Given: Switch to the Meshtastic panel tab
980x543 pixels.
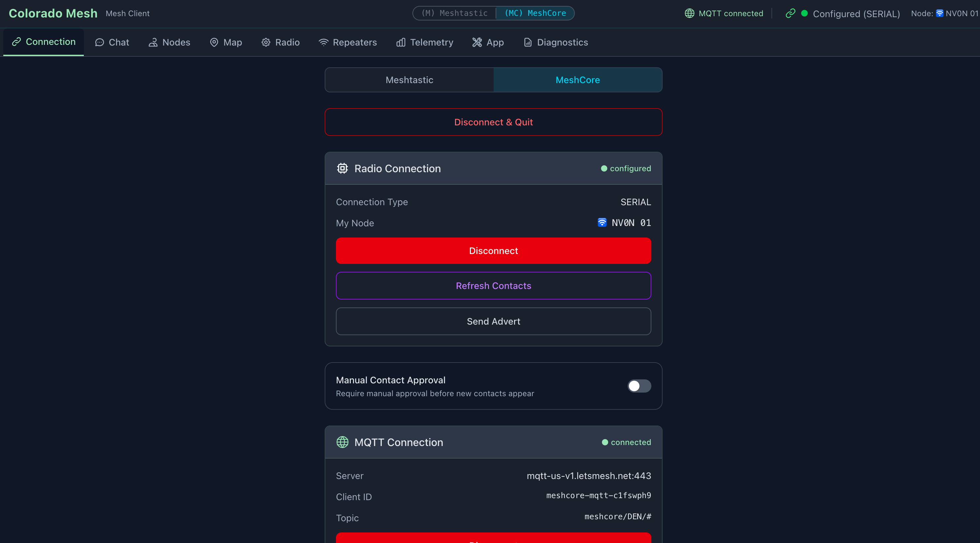Looking at the screenshot, I should coord(409,80).
